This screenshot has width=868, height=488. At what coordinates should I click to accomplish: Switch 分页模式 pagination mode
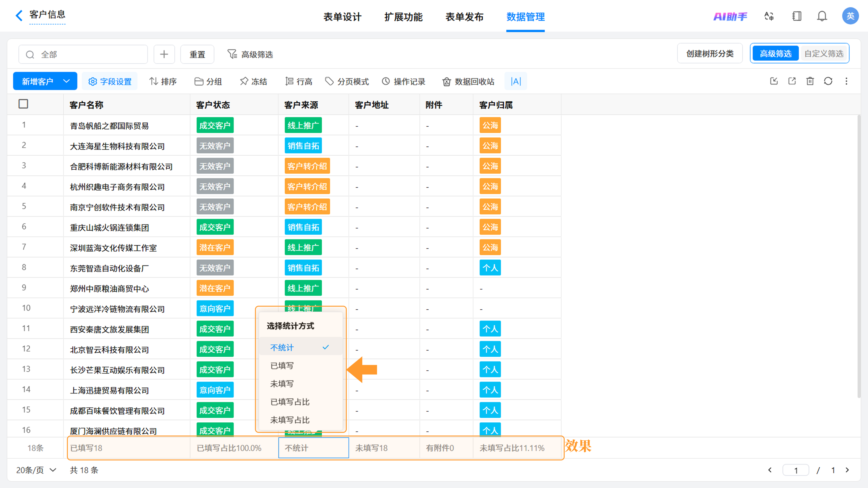[347, 81]
